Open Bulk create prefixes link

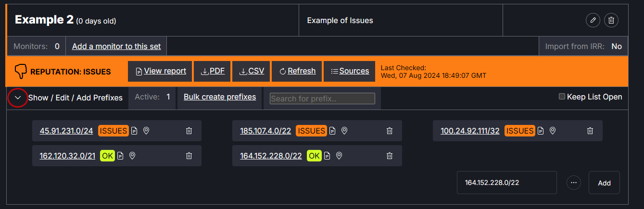point(220,97)
